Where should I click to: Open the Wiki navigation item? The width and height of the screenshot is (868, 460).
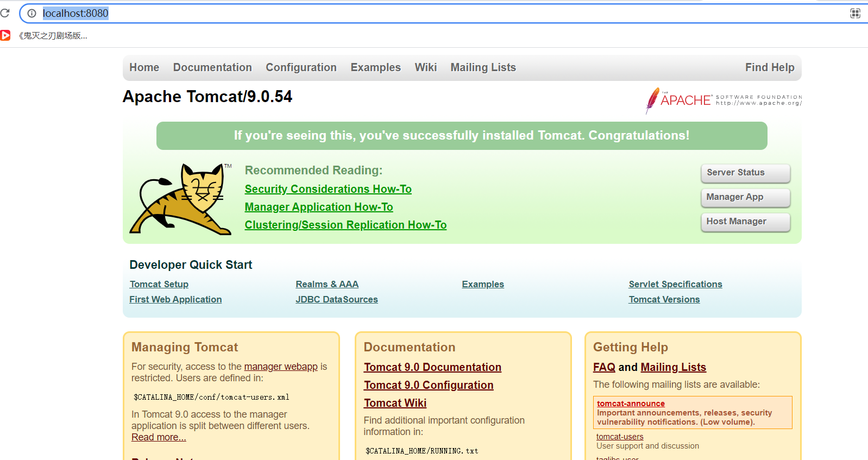pos(426,67)
